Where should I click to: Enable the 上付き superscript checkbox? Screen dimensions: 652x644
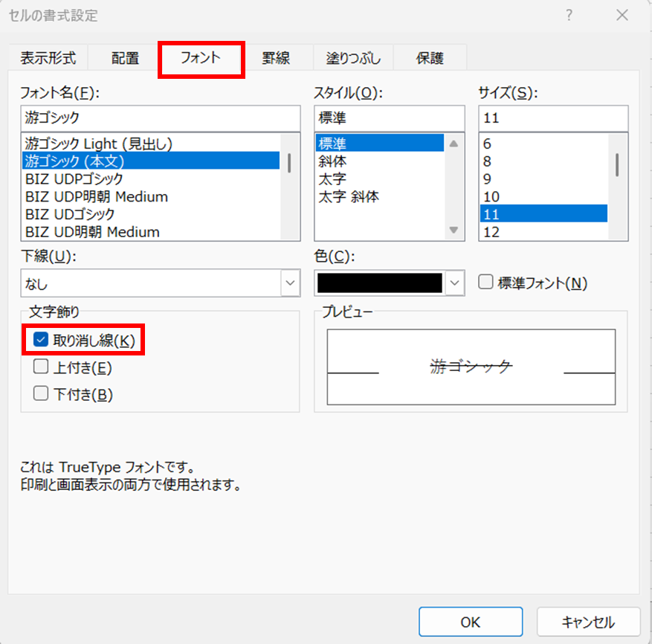[42, 367]
